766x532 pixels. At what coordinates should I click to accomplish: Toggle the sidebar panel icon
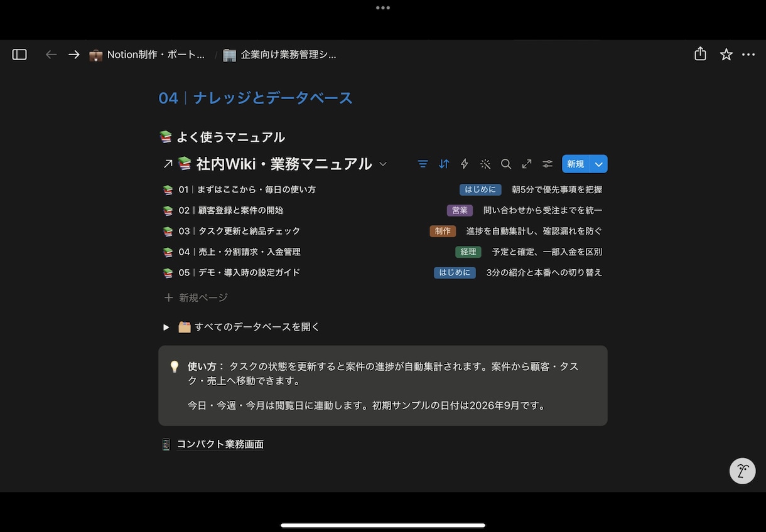point(19,55)
